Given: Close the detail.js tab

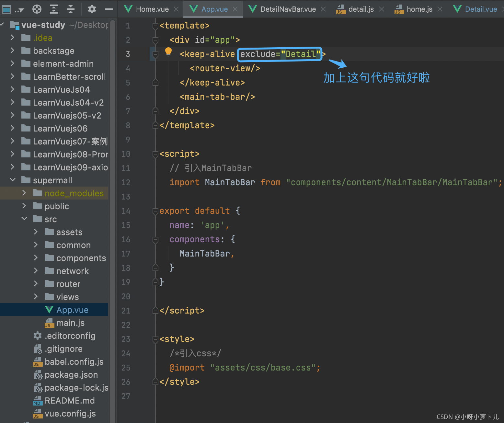Looking at the screenshot, I should pyautogui.click(x=382, y=9).
